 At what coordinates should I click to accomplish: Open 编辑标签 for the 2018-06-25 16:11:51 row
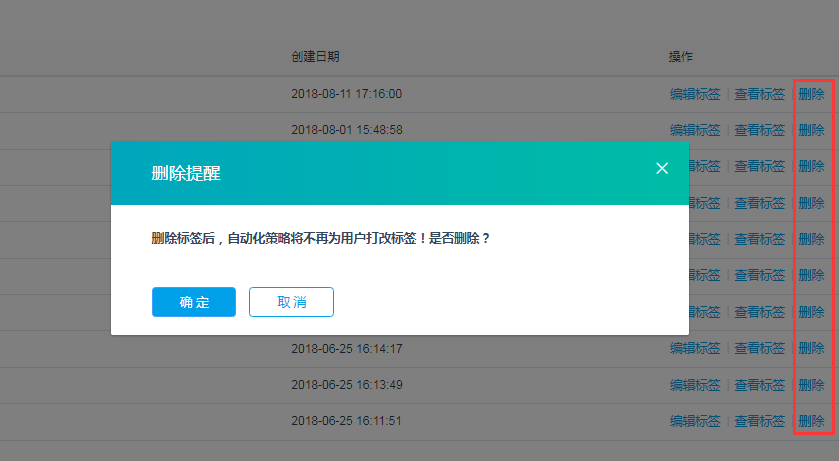click(695, 421)
